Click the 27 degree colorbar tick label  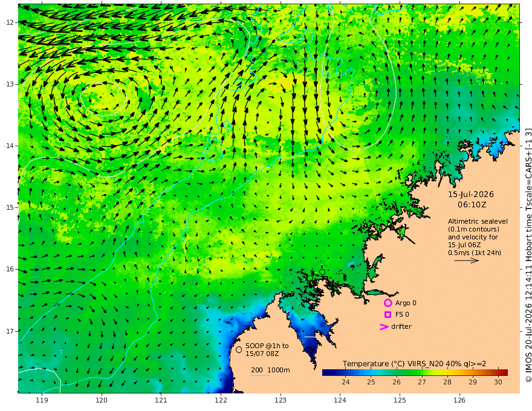tap(422, 382)
